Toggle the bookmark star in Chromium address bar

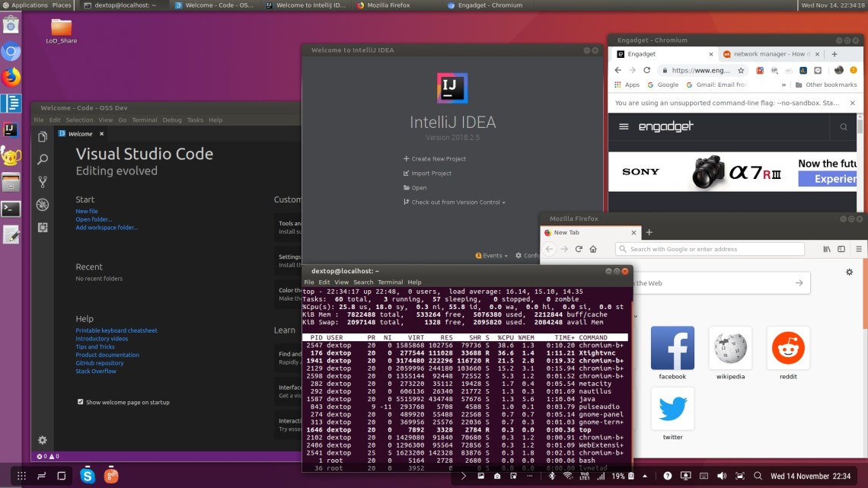pyautogui.click(x=741, y=69)
